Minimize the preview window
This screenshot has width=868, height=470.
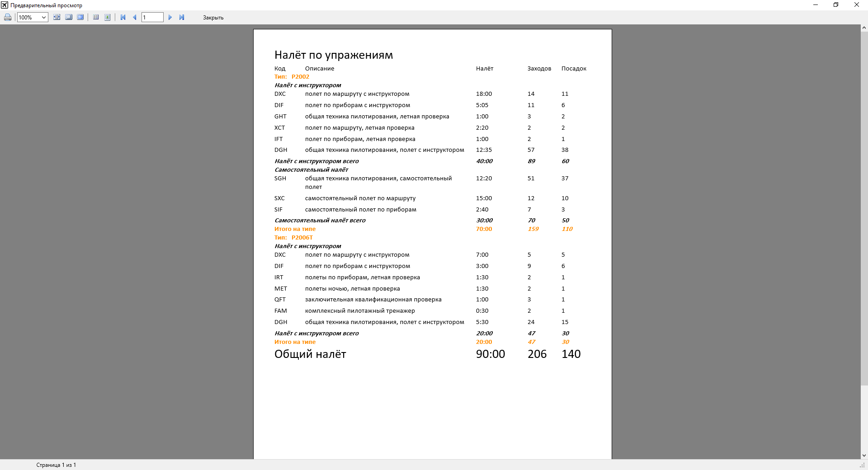816,5
